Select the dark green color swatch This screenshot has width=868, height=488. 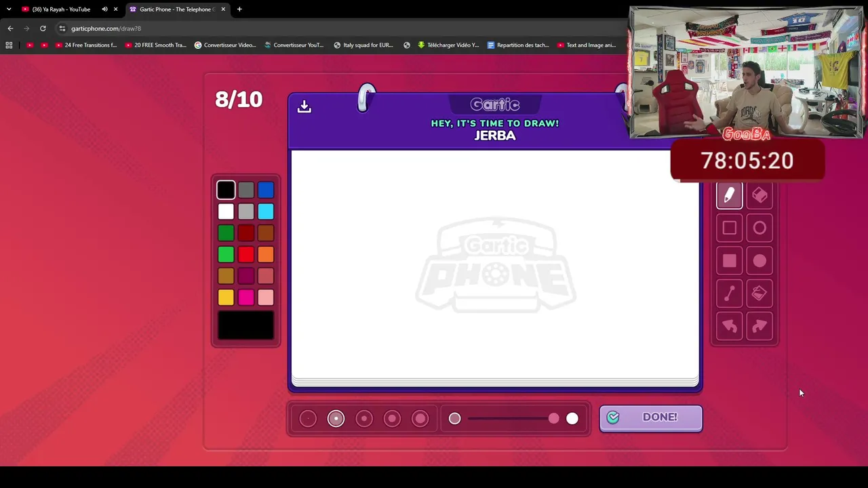click(x=226, y=233)
